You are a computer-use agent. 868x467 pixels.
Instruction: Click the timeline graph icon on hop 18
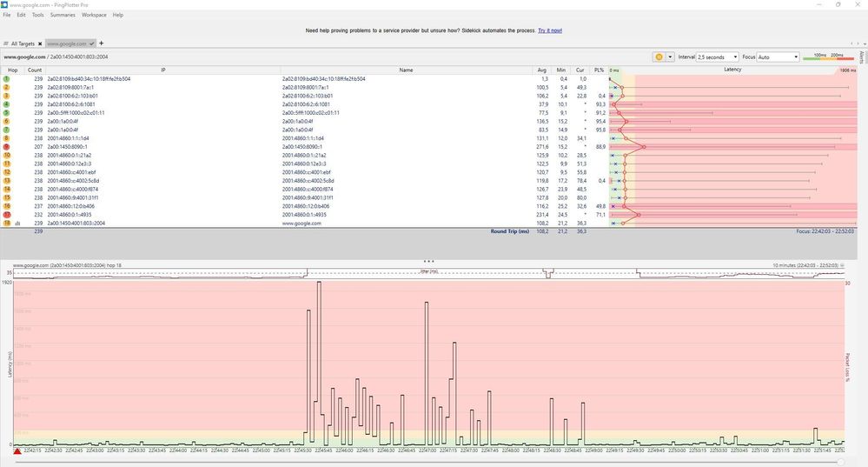tap(17, 223)
